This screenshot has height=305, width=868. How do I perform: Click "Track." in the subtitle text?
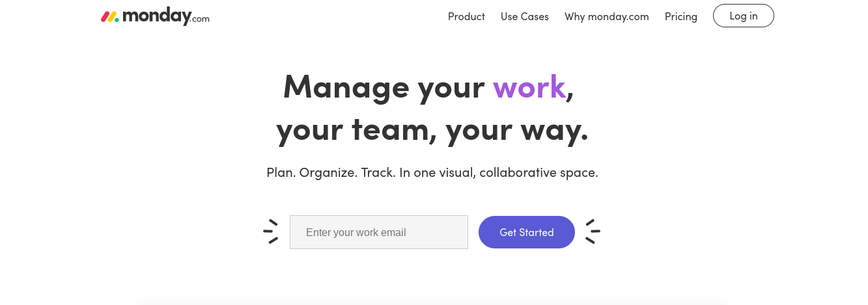point(378,172)
